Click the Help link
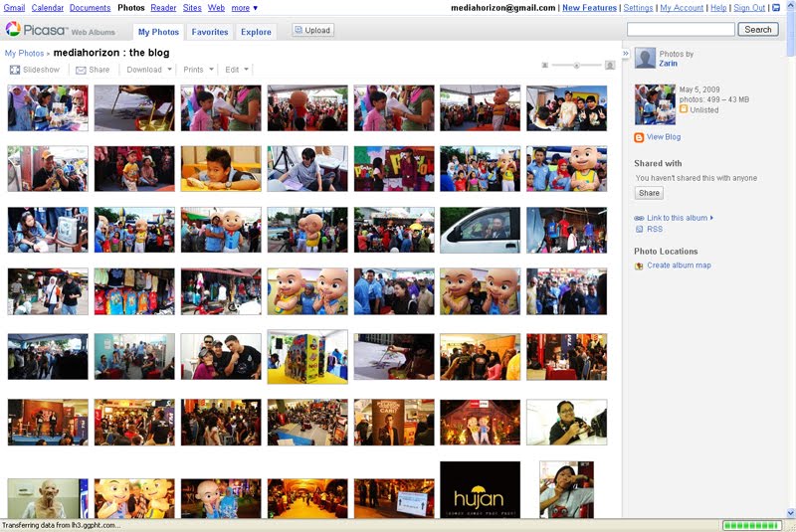This screenshot has height=532, width=796. click(718, 8)
